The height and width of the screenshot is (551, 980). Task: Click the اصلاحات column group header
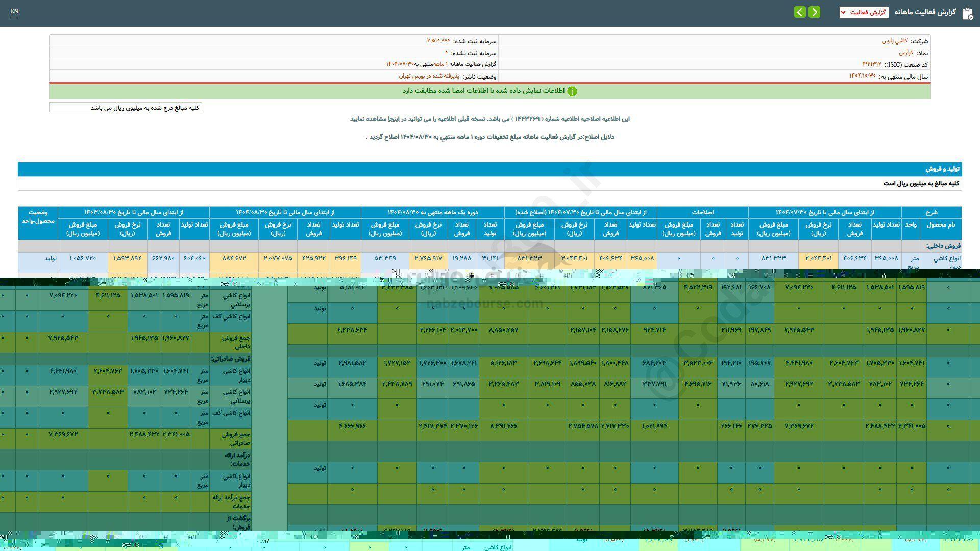(x=702, y=212)
